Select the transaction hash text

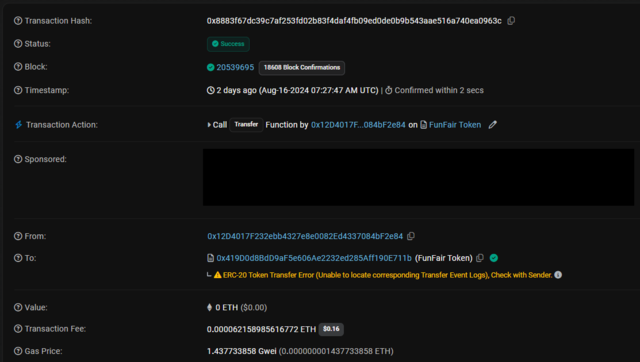click(354, 21)
